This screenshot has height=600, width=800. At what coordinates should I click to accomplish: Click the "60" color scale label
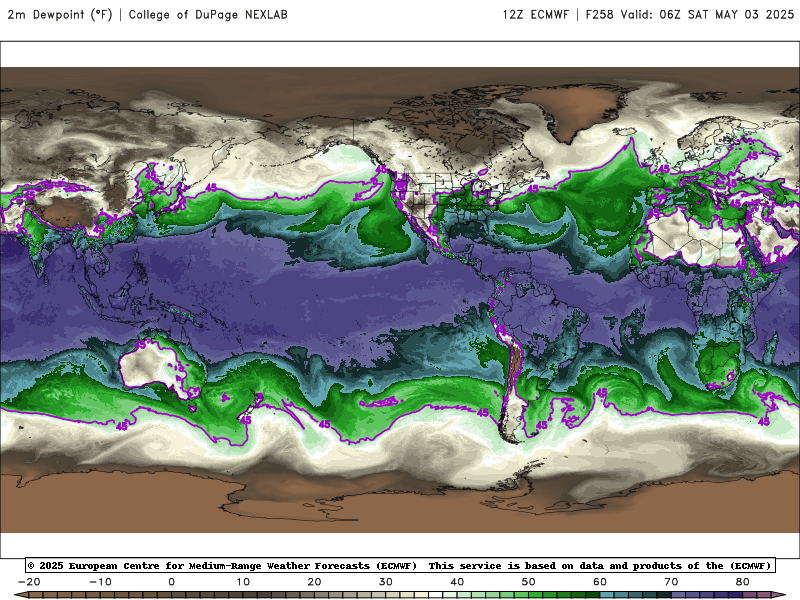(600, 582)
